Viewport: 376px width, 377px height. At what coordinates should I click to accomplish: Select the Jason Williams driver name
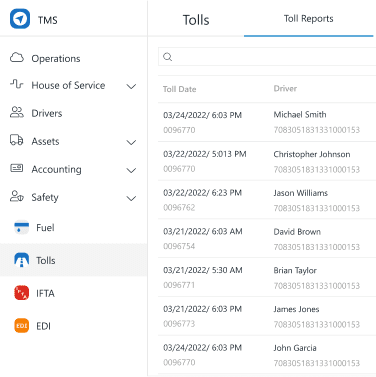click(301, 193)
